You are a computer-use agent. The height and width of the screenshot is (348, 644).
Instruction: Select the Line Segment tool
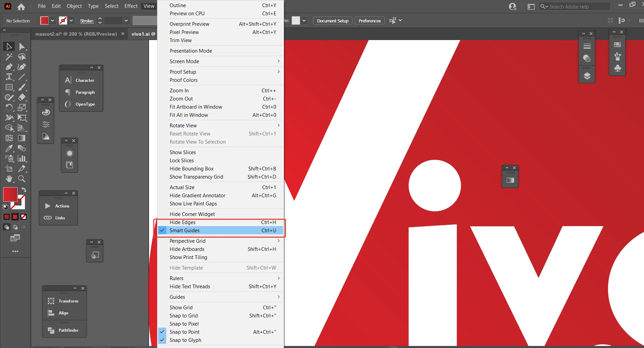[22, 77]
